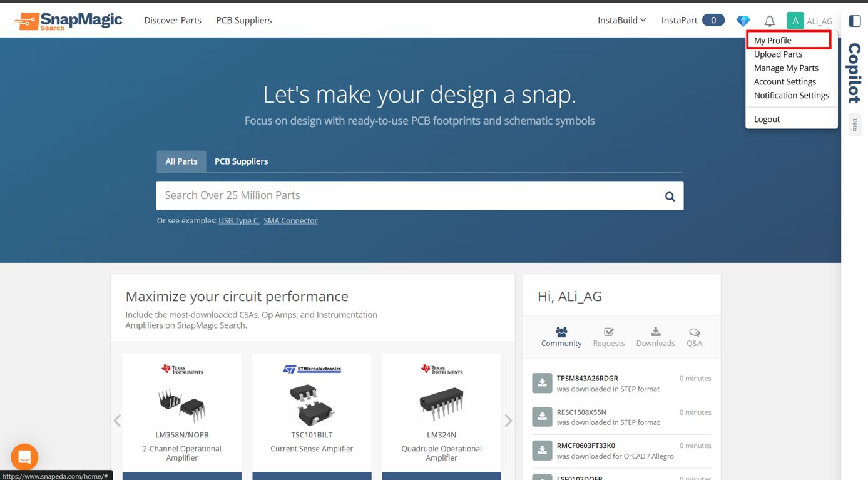This screenshot has height=480, width=868.
Task: Open the vertical Copilot label
Action: (854, 73)
